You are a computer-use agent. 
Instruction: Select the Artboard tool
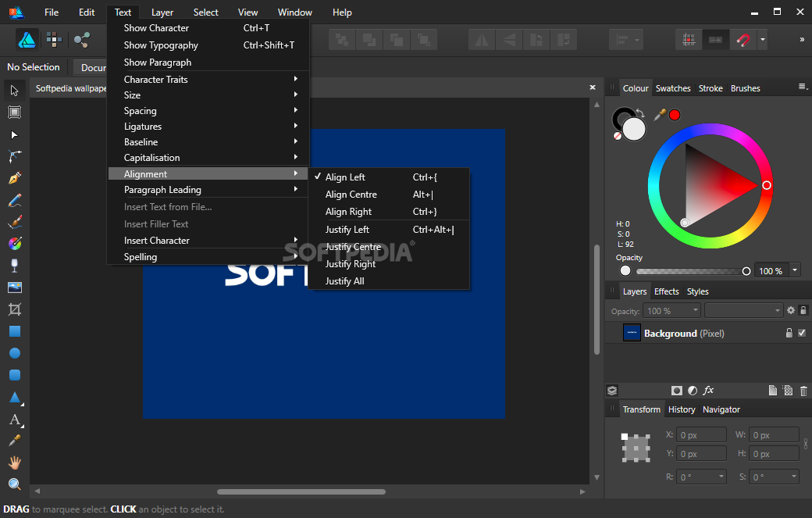click(x=15, y=113)
